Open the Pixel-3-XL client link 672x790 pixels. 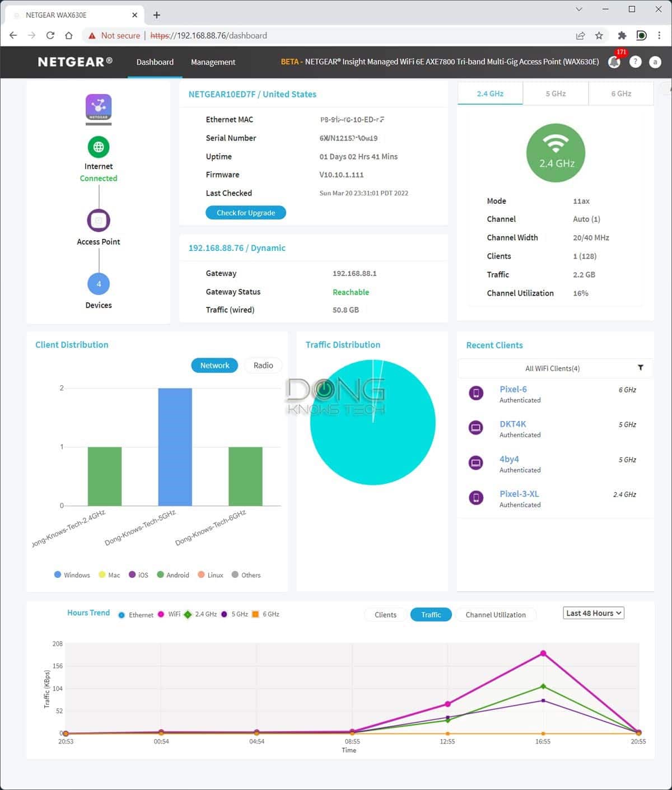coord(519,494)
